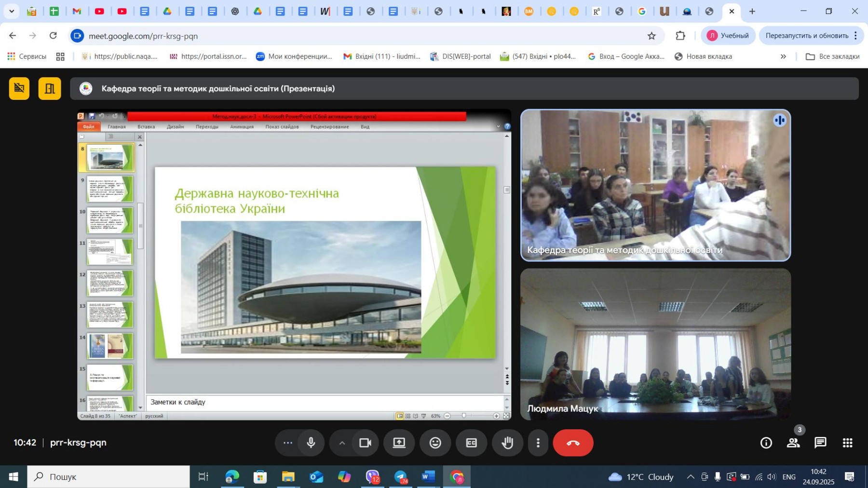Click the red leave call button

pos(573,443)
